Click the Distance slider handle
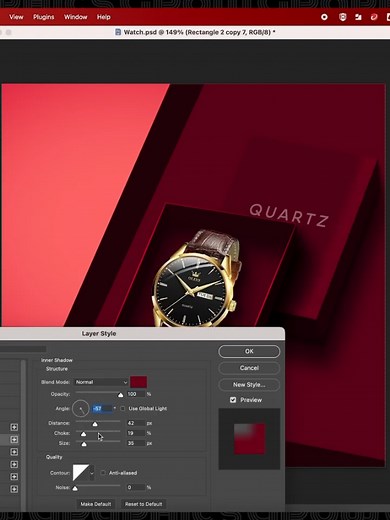 tap(95, 424)
